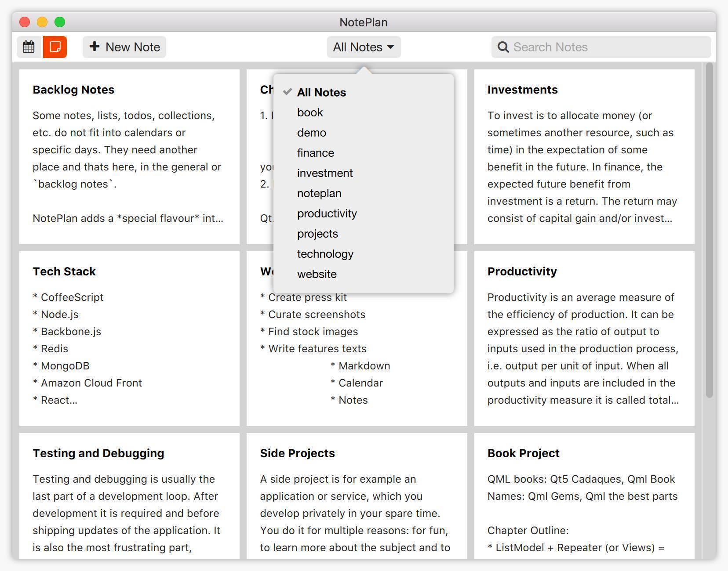
Task: Click the "* Backbone.js" list line
Action: point(67,332)
